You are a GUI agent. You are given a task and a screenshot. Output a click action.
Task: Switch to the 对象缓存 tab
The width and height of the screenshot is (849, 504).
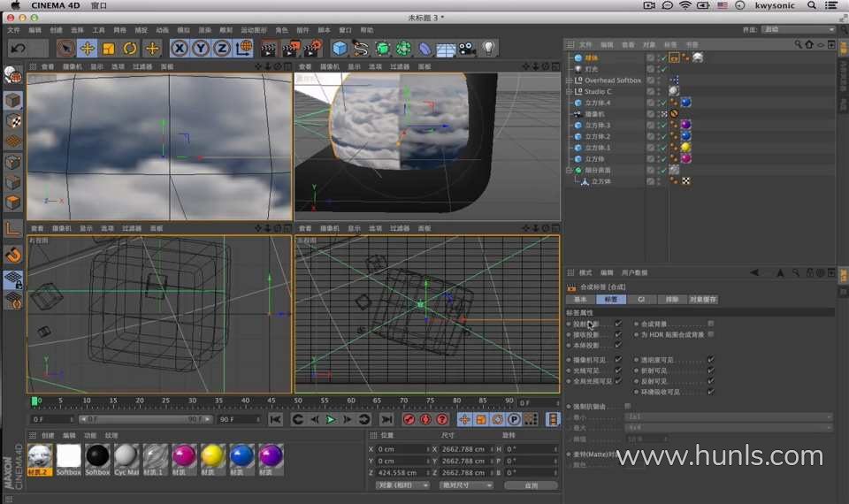point(703,300)
